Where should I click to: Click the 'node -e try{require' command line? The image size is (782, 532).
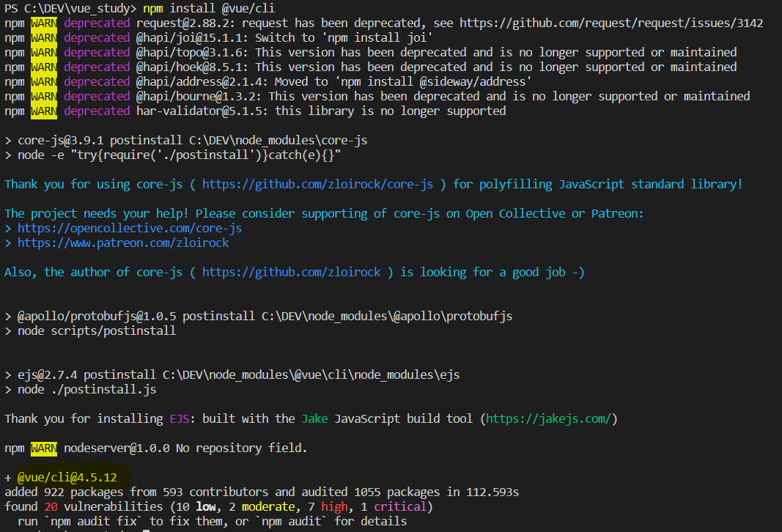[172, 155]
